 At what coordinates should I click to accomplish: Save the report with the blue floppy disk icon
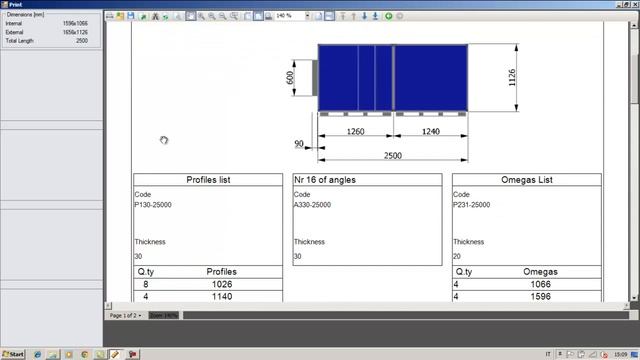(131, 16)
